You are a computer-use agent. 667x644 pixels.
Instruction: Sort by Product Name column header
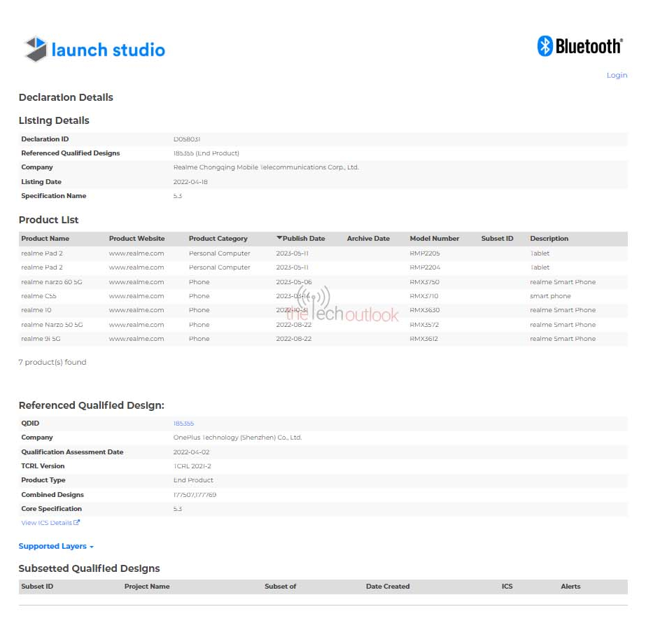click(x=45, y=239)
